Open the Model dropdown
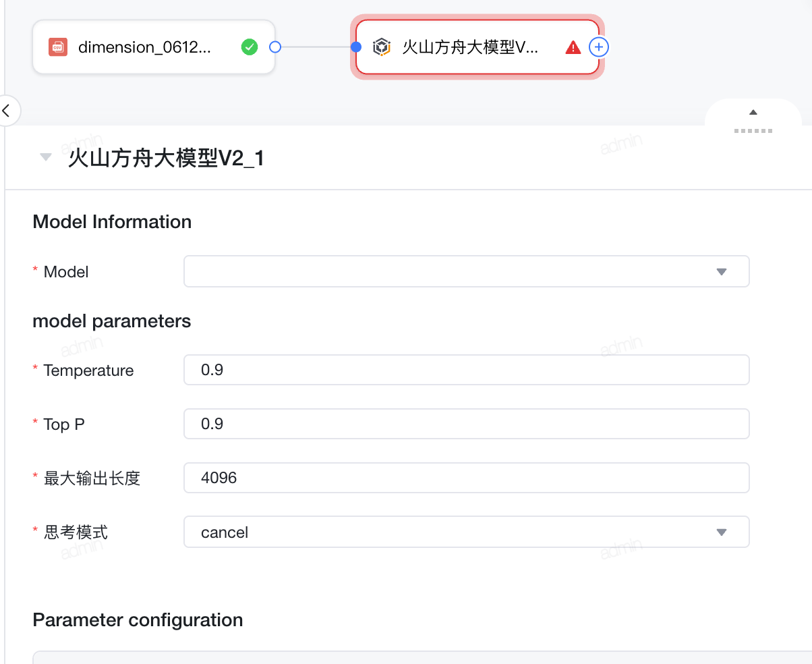This screenshot has width=812, height=664. 466,271
